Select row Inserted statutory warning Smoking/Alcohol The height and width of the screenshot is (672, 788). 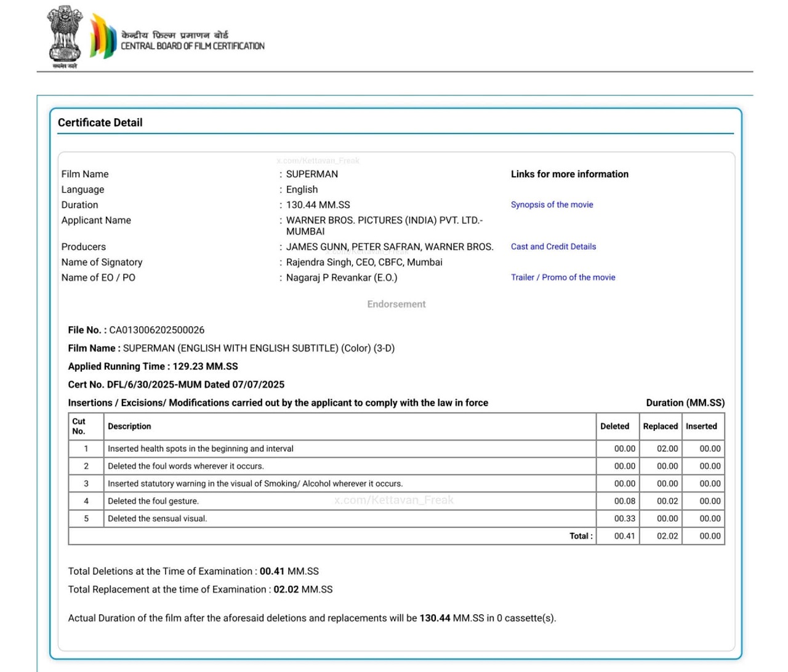click(396, 484)
